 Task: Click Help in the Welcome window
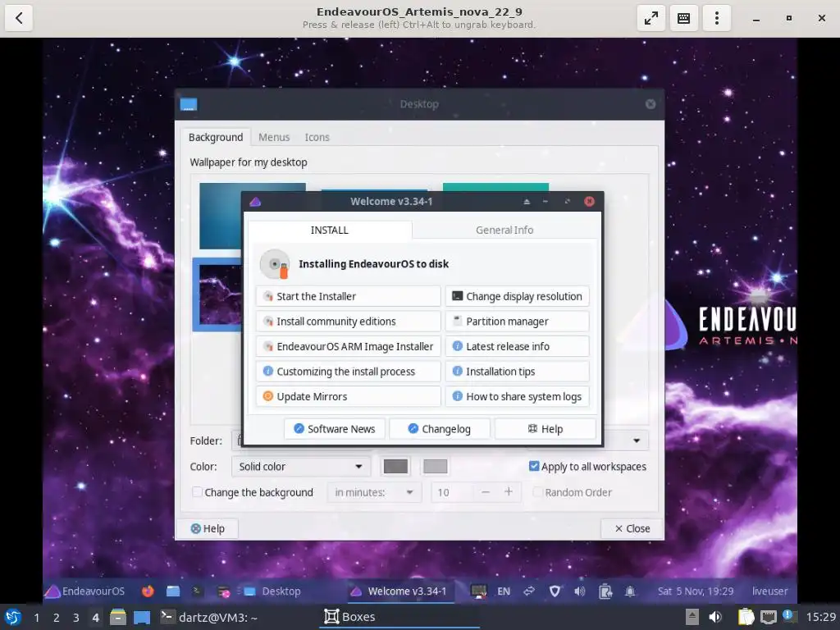546,429
